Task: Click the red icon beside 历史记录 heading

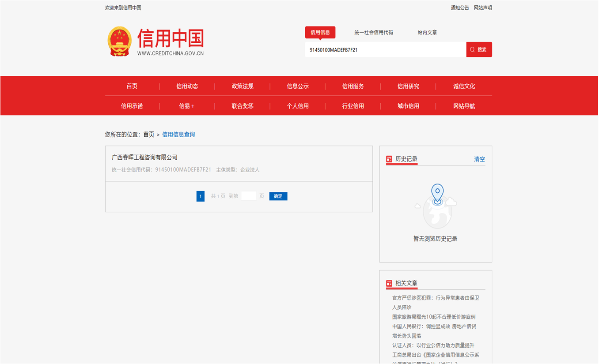Action: tap(389, 159)
